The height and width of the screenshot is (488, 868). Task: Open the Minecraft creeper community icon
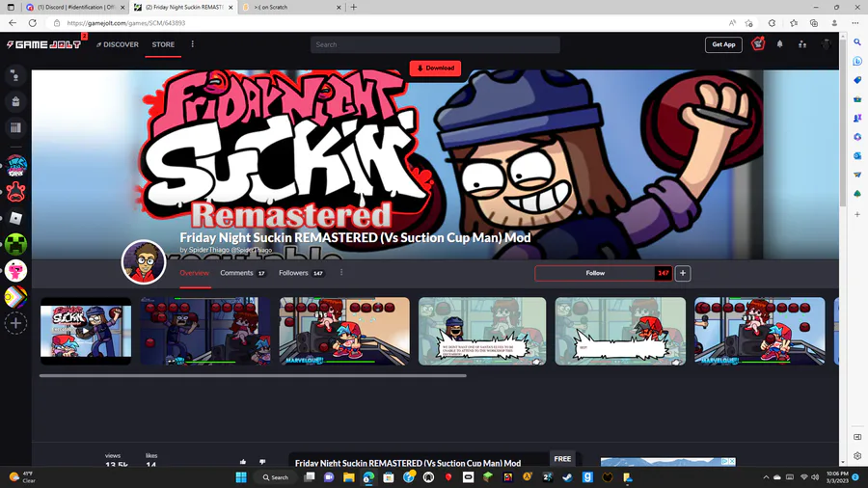[x=15, y=245]
